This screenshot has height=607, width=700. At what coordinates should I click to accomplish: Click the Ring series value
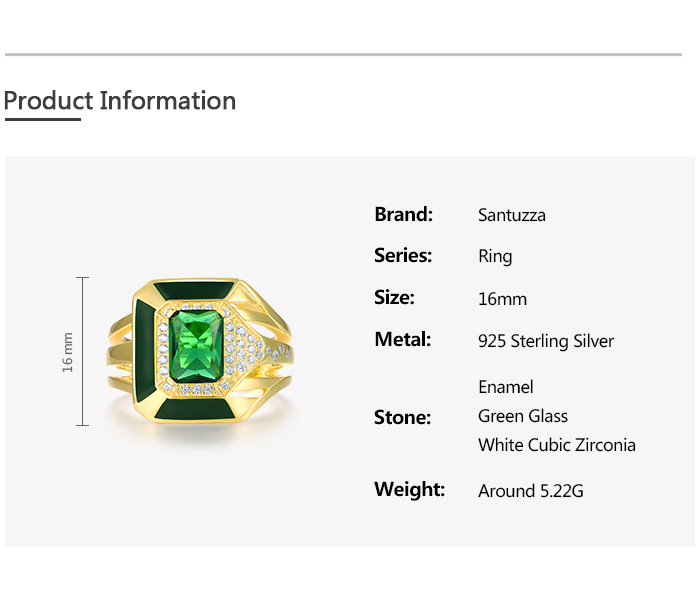click(x=495, y=257)
